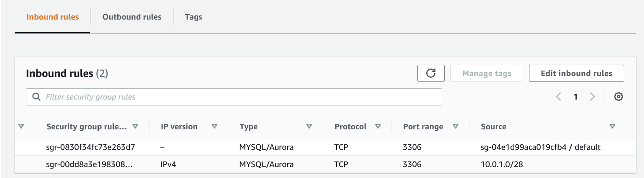Sort by Protocol column arrow
This screenshot has height=178, width=644.
[x=378, y=126]
